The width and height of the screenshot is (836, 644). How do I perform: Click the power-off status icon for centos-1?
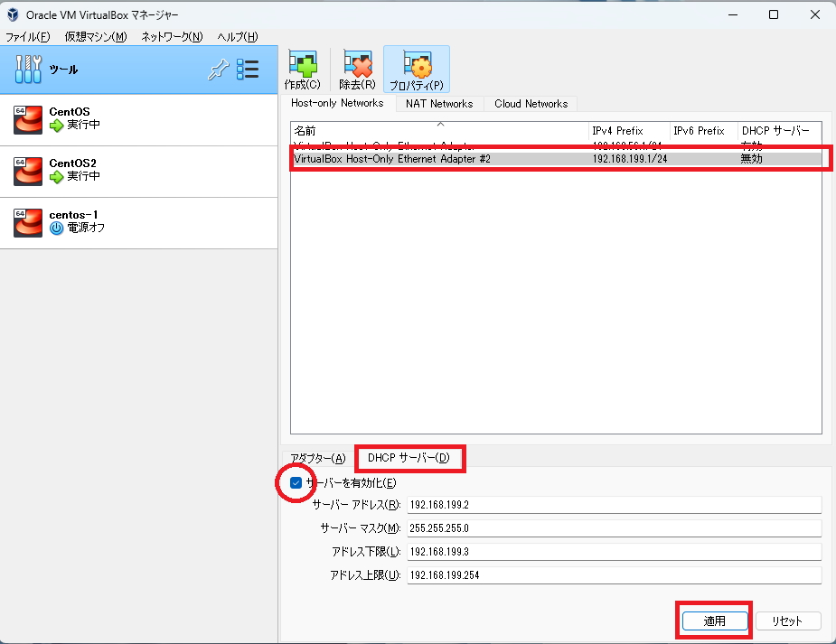click(57, 228)
